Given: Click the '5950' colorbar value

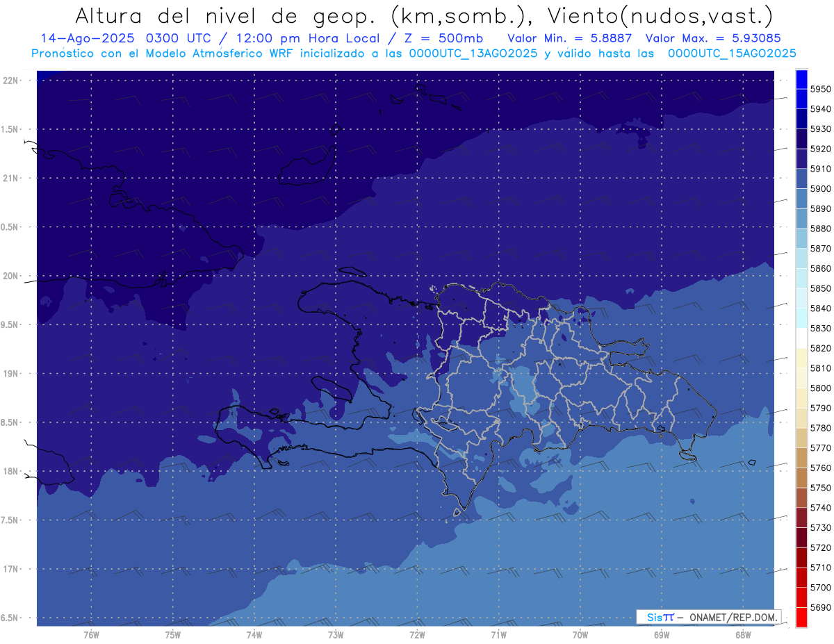Looking at the screenshot, I should pos(821,89).
